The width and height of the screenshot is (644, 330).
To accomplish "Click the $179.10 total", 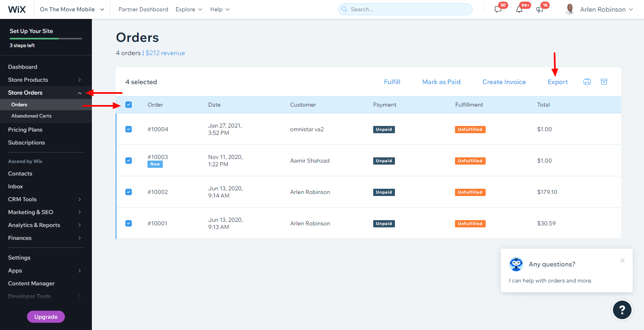I will [x=547, y=192].
